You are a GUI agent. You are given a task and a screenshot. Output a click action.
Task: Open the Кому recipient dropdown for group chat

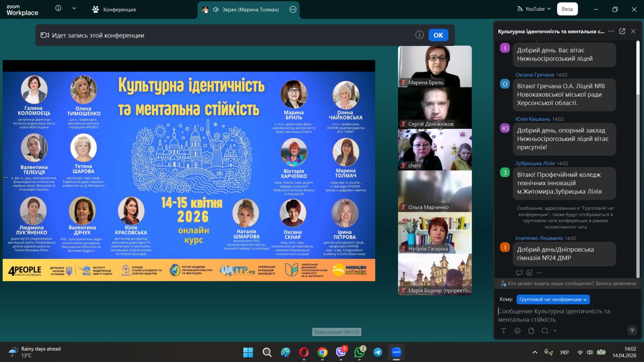(553, 299)
